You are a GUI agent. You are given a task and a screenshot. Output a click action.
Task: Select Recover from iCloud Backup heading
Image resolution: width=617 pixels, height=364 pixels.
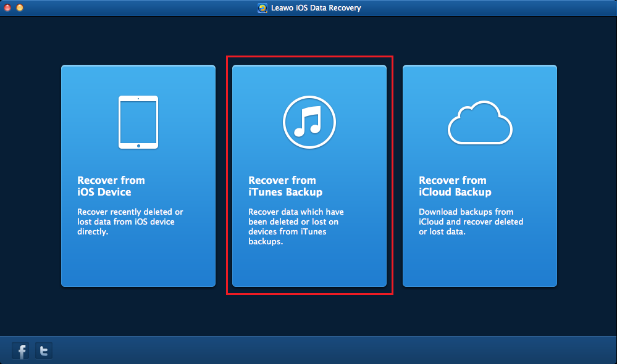[455, 186]
